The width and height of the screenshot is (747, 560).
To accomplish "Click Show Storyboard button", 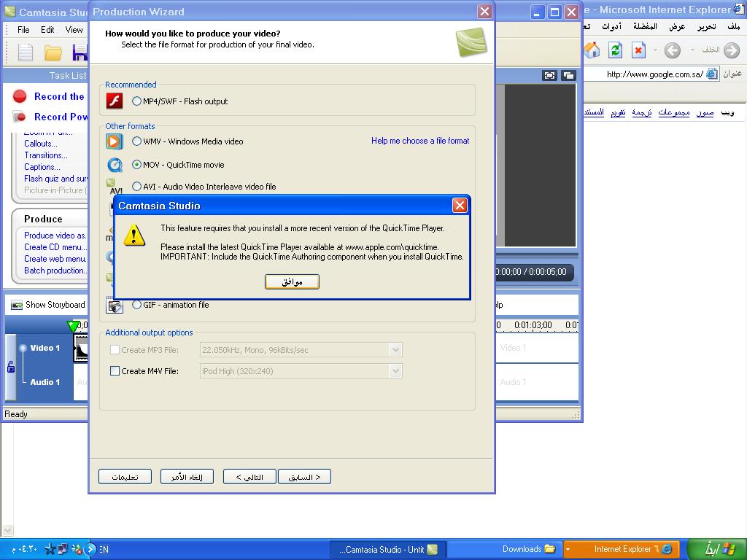I will [48, 305].
